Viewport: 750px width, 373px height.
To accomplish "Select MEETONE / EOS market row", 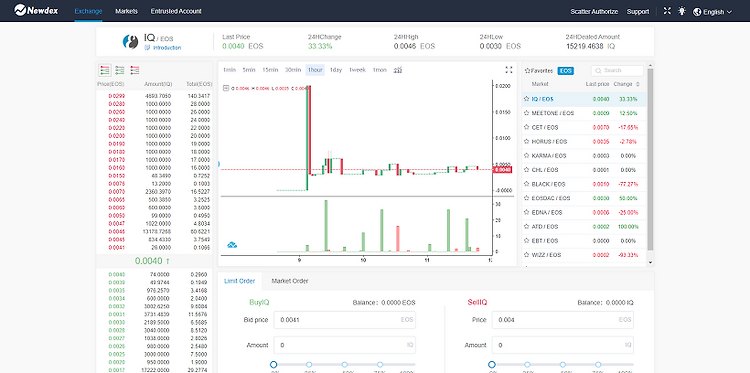I will pos(584,113).
